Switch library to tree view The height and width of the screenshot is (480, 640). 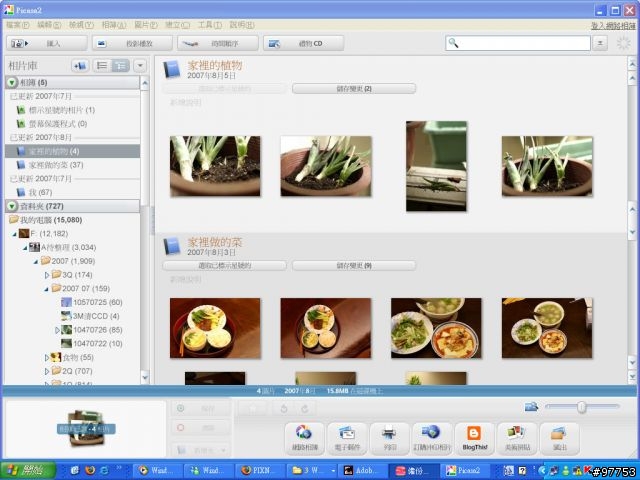pyautogui.click(x=120, y=66)
